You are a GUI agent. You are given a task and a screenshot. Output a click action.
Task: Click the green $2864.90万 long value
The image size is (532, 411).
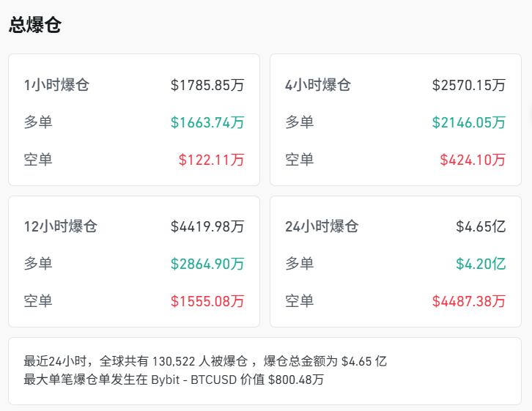pyautogui.click(x=207, y=264)
